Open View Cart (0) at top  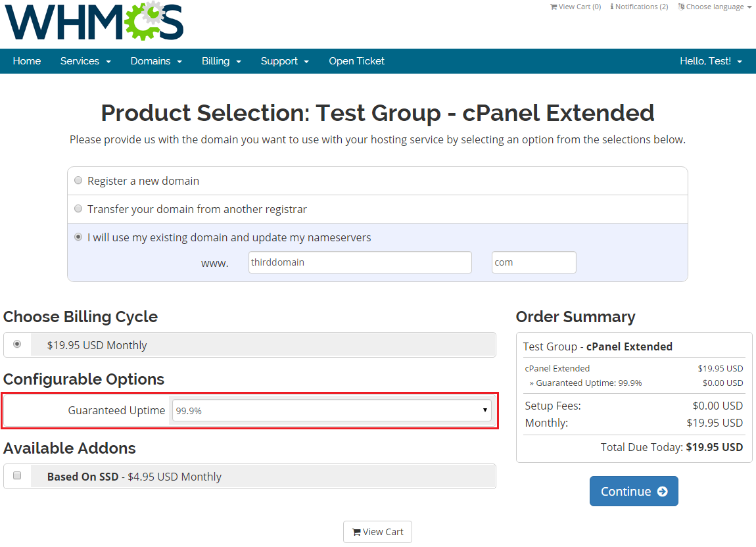[x=576, y=7]
